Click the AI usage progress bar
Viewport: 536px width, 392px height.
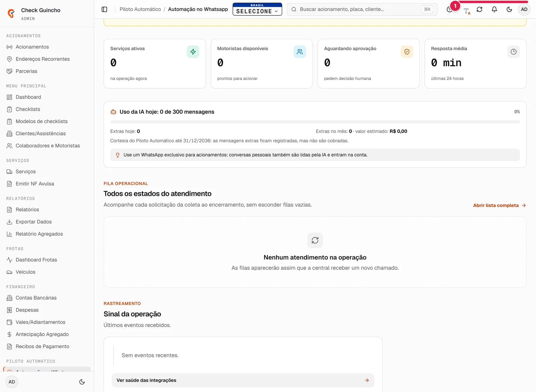pos(315,122)
